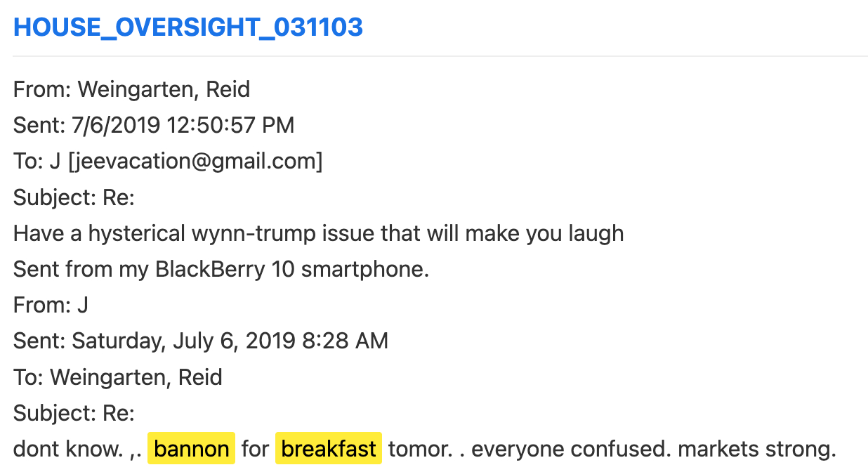Click the highlighted word "breakfast"
The height and width of the screenshot is (472, 868).
pos(328,449)
